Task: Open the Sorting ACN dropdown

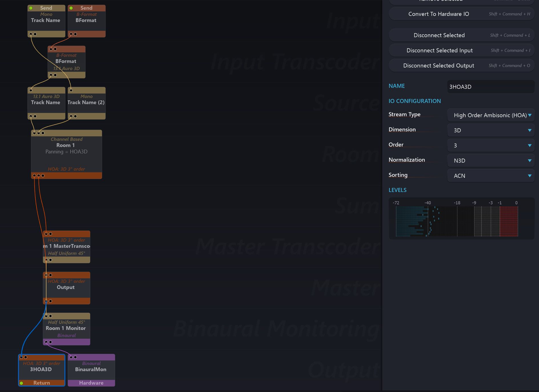Action: (490, 176)
